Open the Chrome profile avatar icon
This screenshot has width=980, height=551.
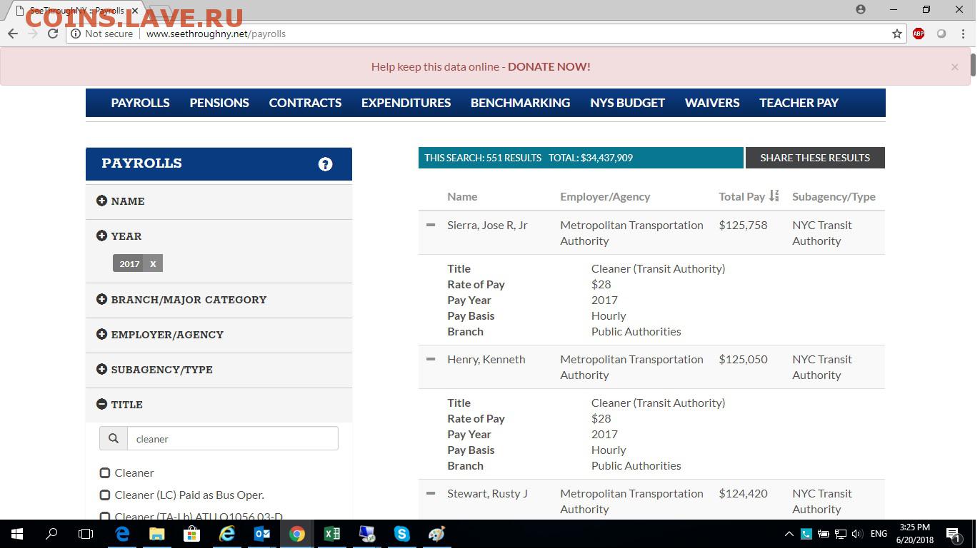pyautogui.click(x=861, y=9)
